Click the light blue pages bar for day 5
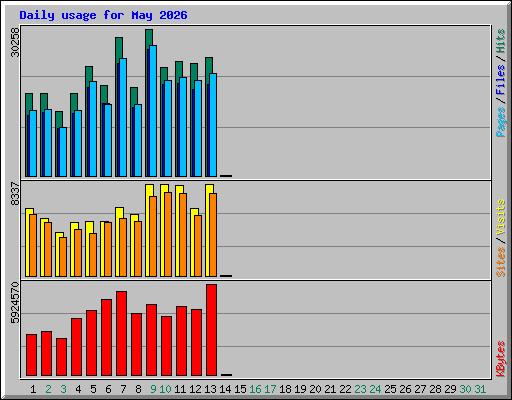Screen dimensions: 512x400 pyautogui.click(x=93, y=129)
